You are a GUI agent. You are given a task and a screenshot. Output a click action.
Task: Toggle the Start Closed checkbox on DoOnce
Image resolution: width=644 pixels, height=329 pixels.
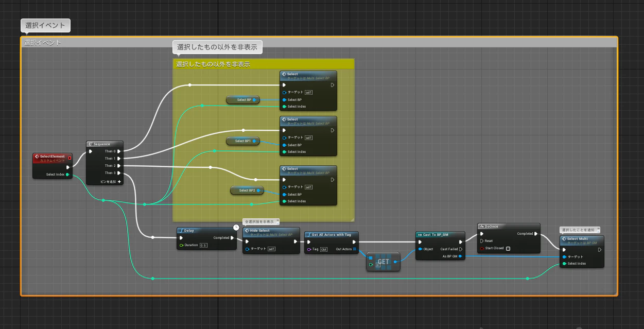click(508, 248)
